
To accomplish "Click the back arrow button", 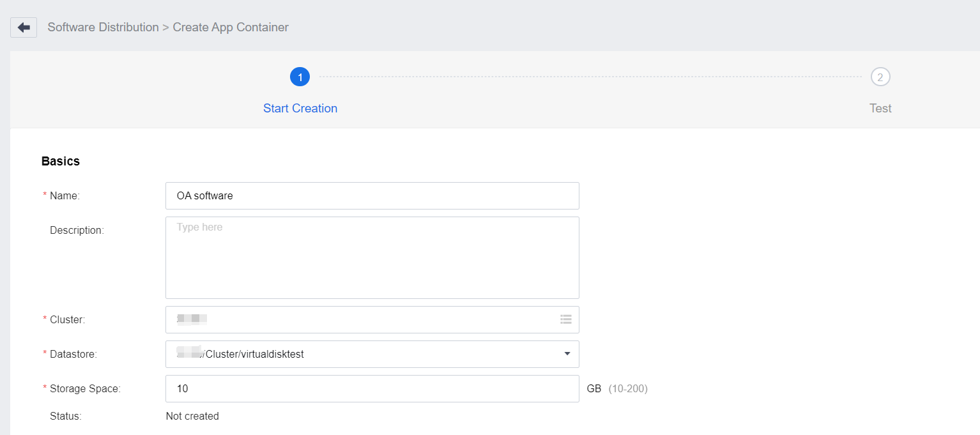I will click(24, 27).
